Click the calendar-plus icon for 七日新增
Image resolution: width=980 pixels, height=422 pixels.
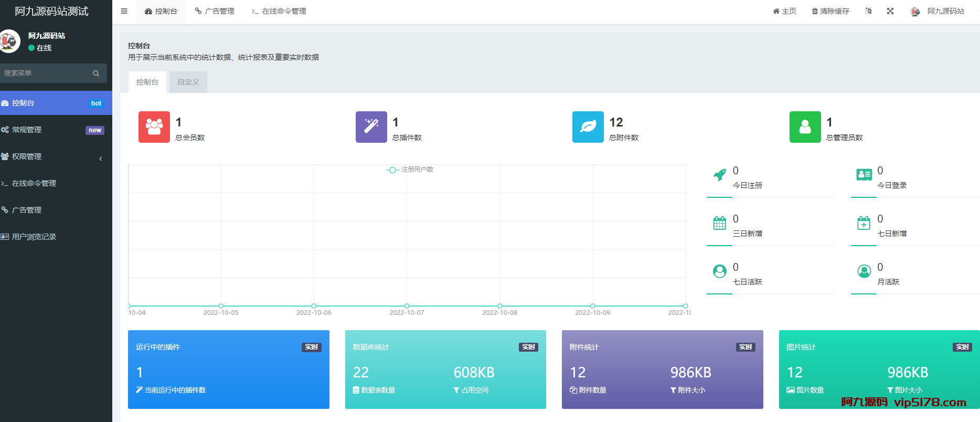tap(864, 223)
